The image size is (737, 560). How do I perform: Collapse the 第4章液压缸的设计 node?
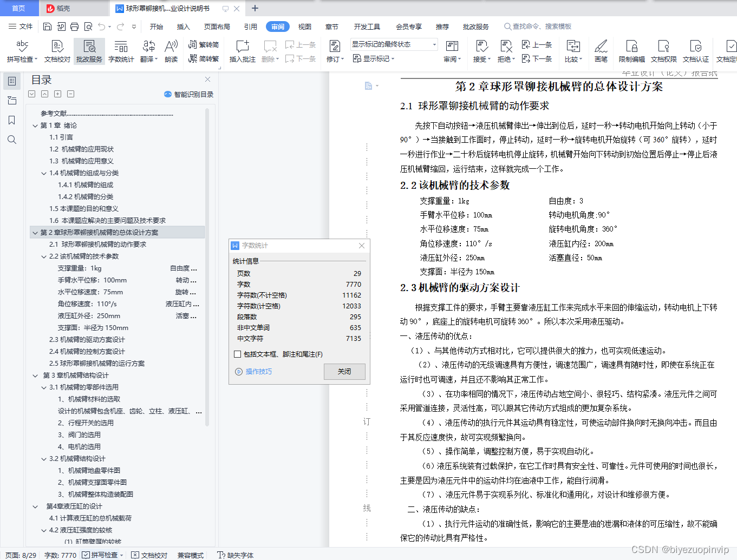click(35, 506)
